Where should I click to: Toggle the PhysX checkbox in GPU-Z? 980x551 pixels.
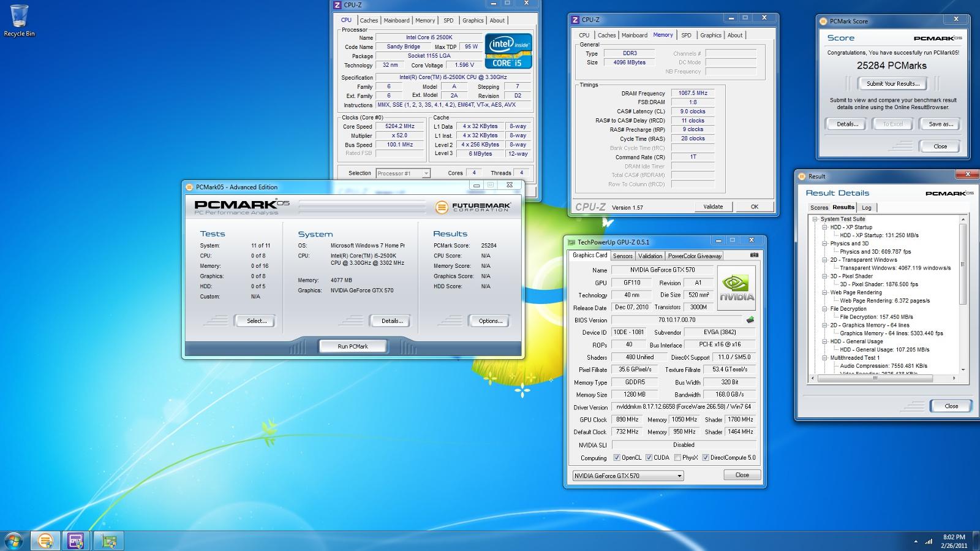coord(677,458)
